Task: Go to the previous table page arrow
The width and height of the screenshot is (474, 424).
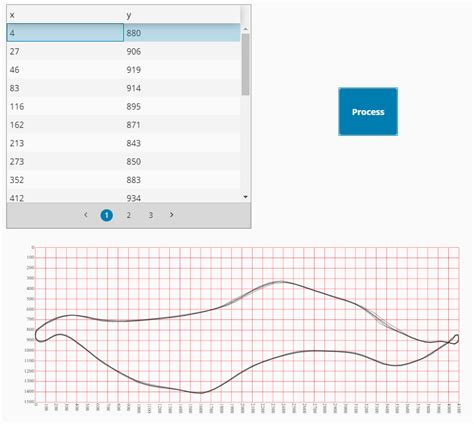Action: [x=86, y=215]
